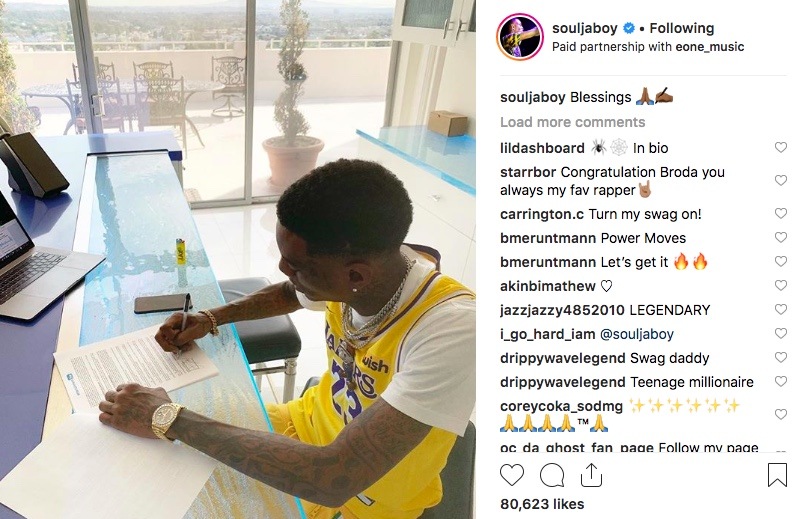This screenshot has width=807, height=519.
Task: Click the @souljaboy mention link
Action: (x=637, y=334)
